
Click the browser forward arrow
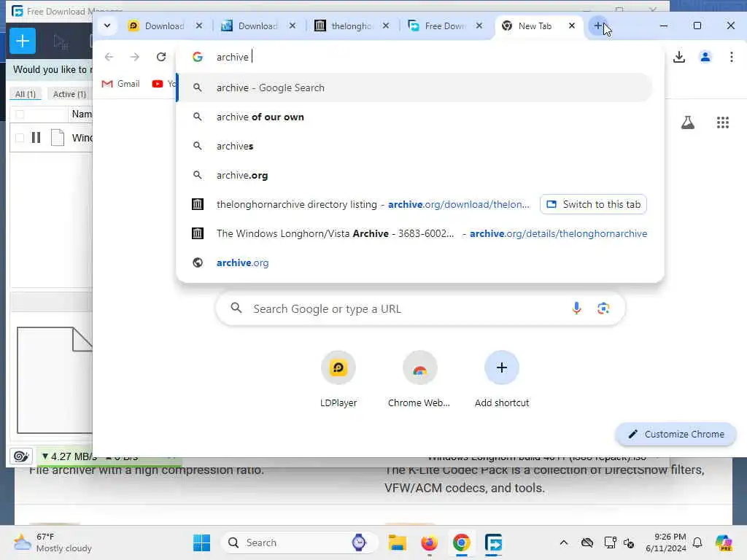coord(135,57)
